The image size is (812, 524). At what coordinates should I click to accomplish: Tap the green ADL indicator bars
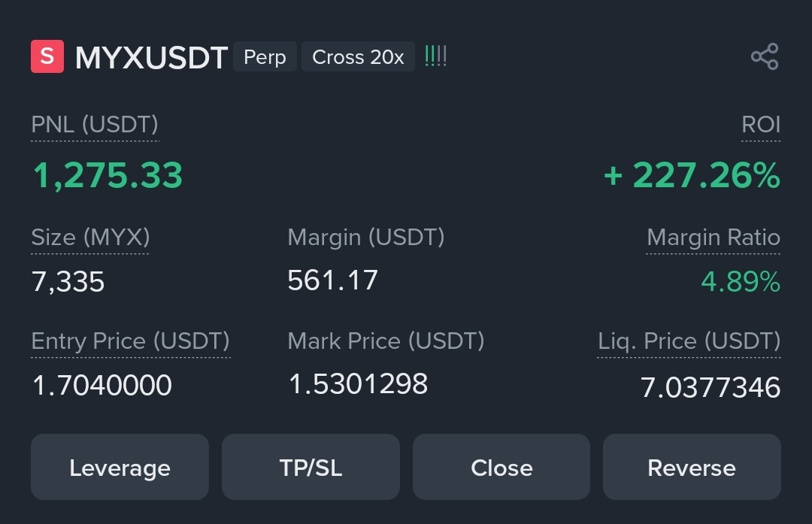pyautogui.click(x=435, y=56)
